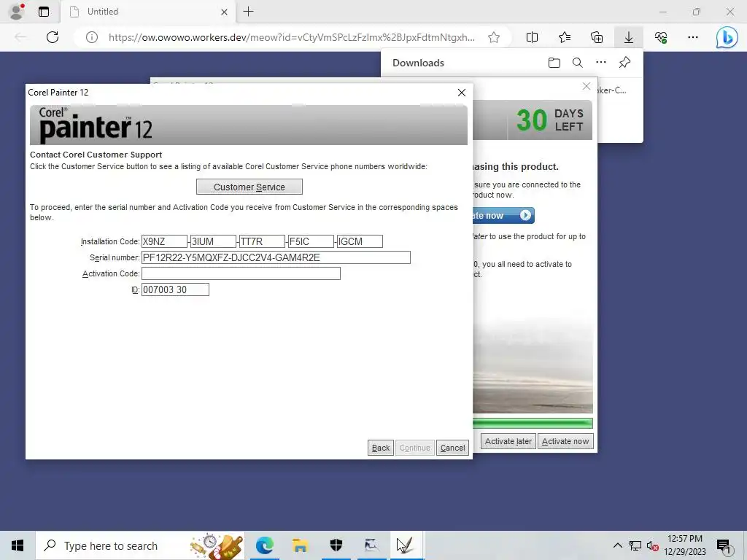This screenshot has height=560, width=747.
Task: Click Installation Code box 3IUM
Action: (x=214, y=241)
